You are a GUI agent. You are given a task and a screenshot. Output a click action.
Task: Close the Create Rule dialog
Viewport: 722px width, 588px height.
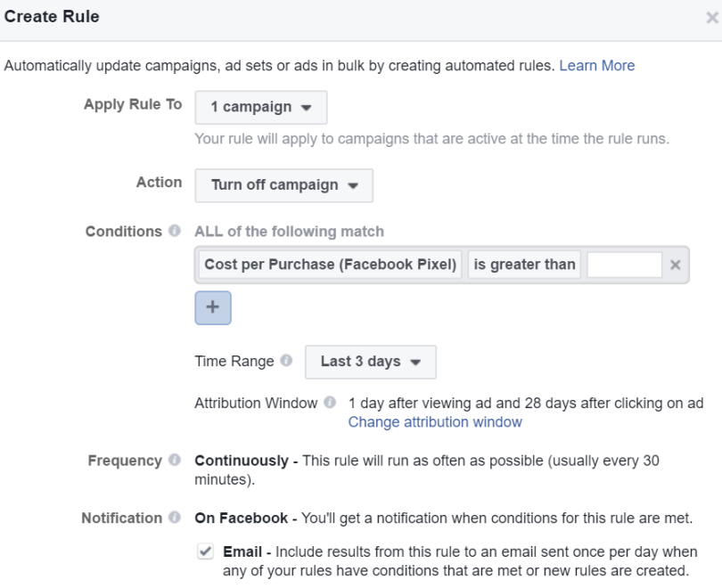pyautogui.click(x=710, y=17)
